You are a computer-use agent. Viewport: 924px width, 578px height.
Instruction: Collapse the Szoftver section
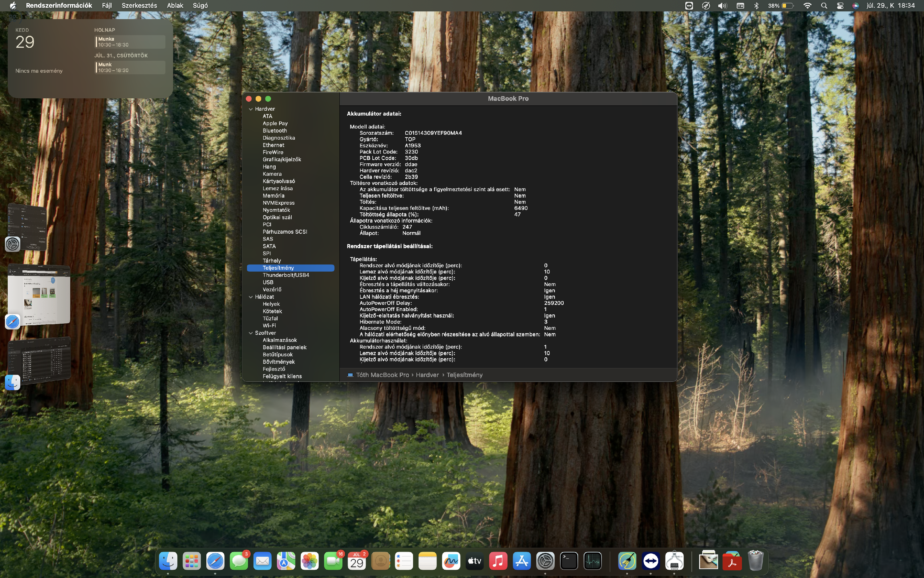[x=251, y=333]
